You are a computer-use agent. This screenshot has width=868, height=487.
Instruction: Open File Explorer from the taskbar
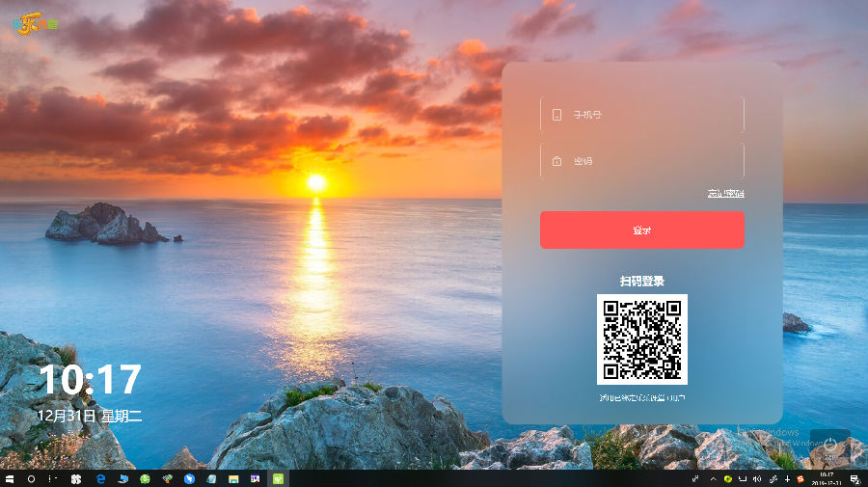(233, 478)
